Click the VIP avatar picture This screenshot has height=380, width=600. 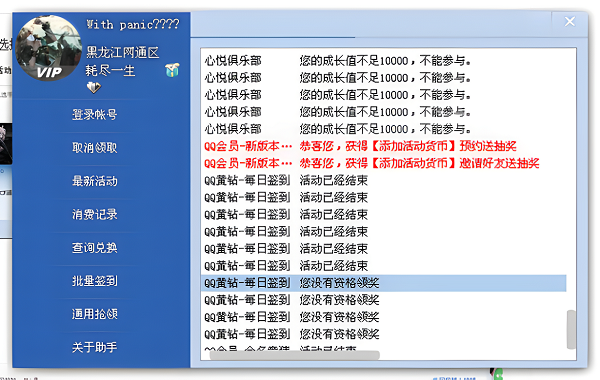49,48
